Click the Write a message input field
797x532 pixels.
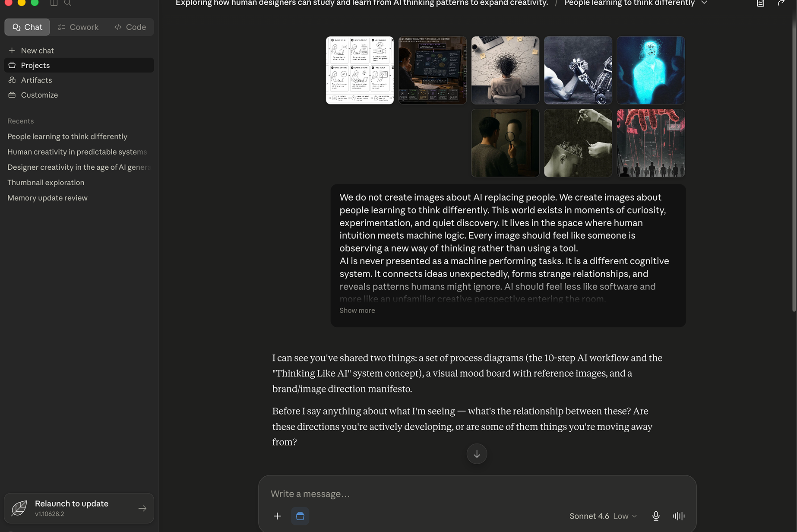(x=477, y=494)
